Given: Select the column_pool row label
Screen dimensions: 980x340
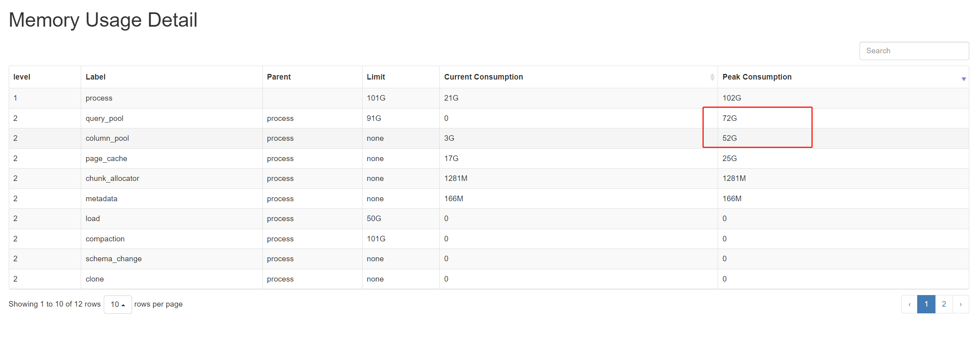Looking at the screenshot, I should pos(107,138).
